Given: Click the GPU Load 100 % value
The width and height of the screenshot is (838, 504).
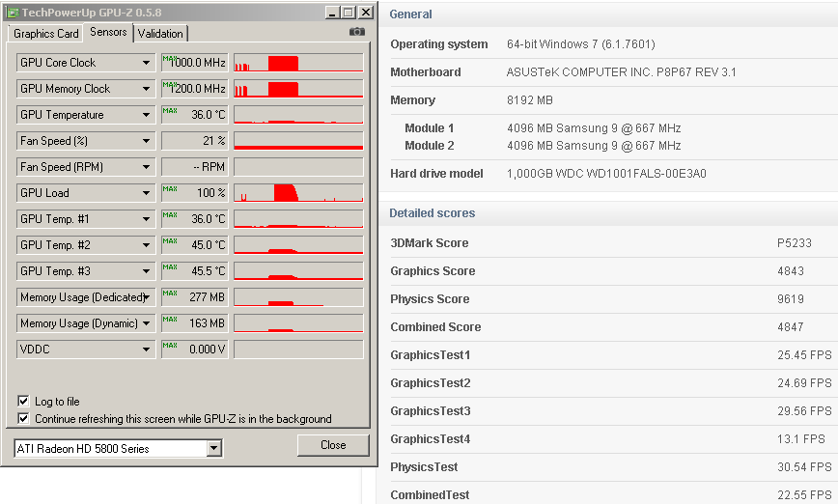Looking at the screenshot, I should click(195, 193).
